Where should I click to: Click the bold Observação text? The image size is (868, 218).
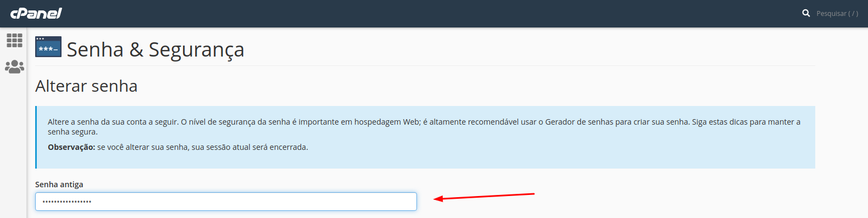tap(71, 147)
